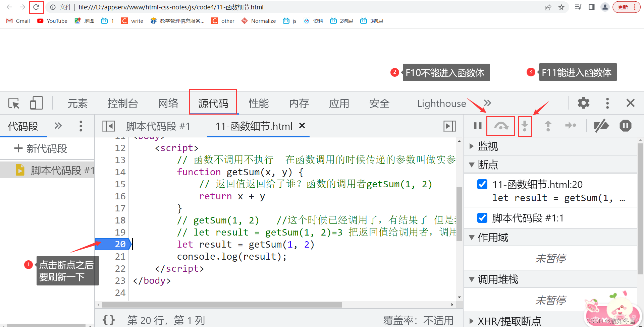Open the 脚本代码段 #1 editor tab
The width and height of the screenshot is (644, 327).
(158, 126)
